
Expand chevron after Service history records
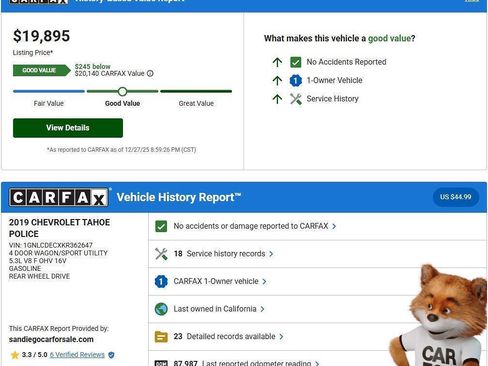pyautogui.click(x=271, y=254)
